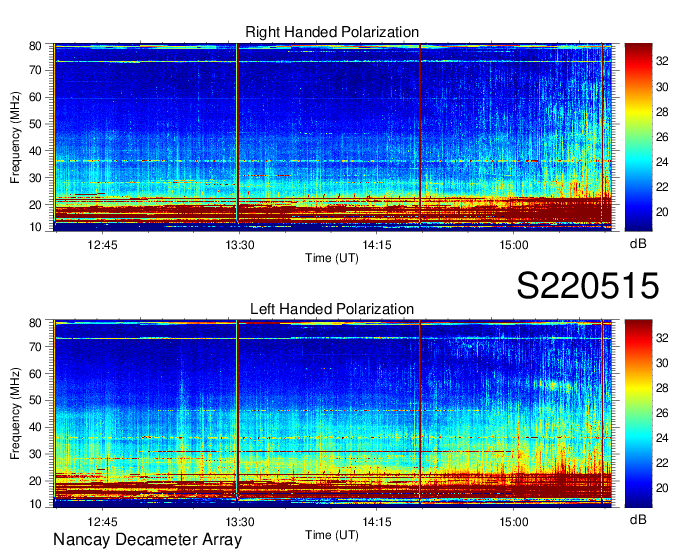
Task: Click the 60 frequency tick of Left Handed plot
Action: tap(35, 373)
